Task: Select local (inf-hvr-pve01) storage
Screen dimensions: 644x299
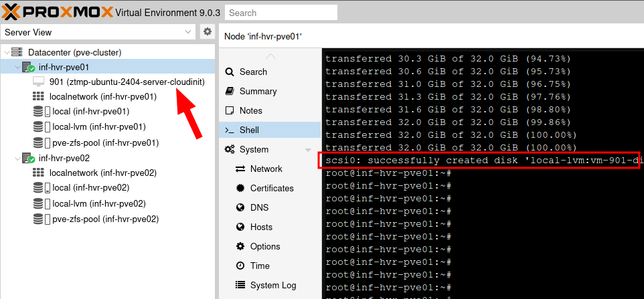Action: coord(91,112)
